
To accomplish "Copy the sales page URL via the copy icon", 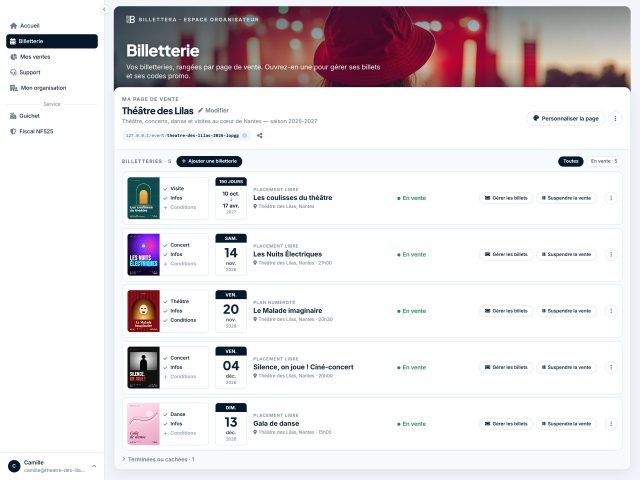I will 244,136.
